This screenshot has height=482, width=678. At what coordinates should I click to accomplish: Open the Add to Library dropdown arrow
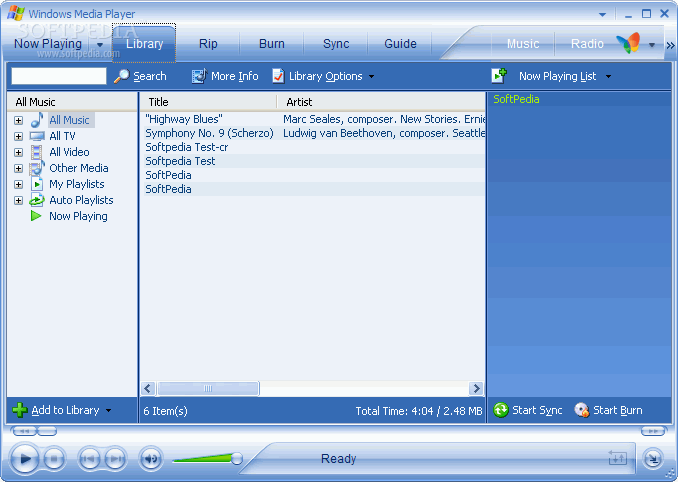[x=108, y=410]
